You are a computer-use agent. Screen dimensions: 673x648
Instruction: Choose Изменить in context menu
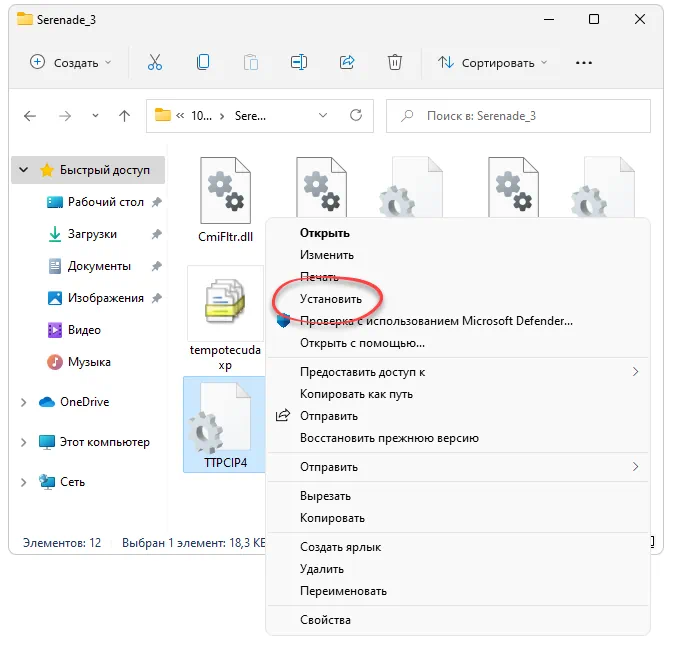(x=458, y=255)
